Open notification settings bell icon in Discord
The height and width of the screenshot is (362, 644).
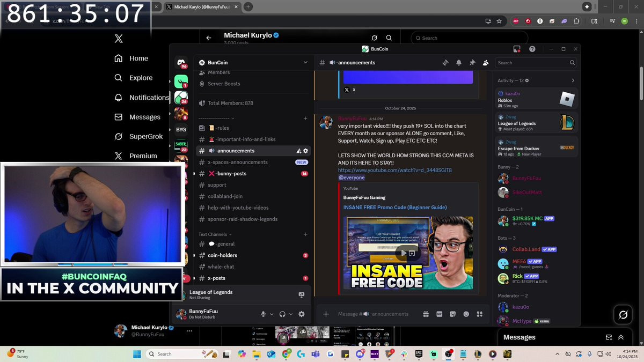click(x=459, y=63)
